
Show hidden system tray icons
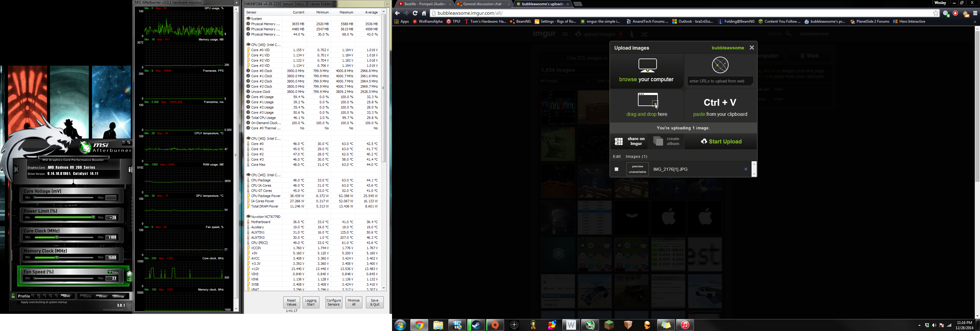919,325
